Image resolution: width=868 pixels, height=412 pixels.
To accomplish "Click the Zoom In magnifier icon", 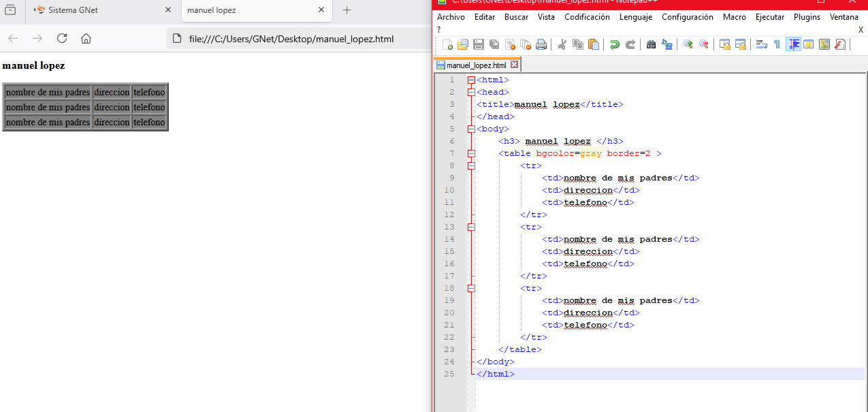I will (x=688, y=44).
